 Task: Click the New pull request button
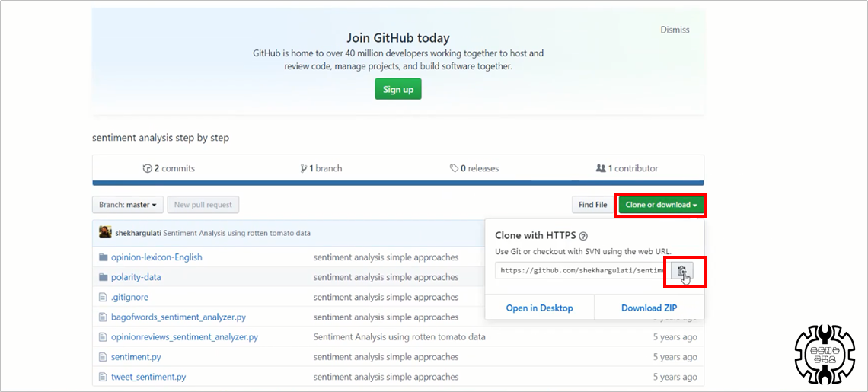pyautogui.click(x=203, y=204)
